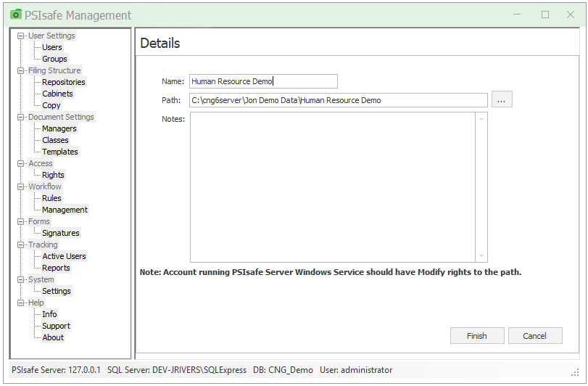Viewport: 588px width, 386px height.
Task: Collapse the User Settings tree node
Action: 20,36
